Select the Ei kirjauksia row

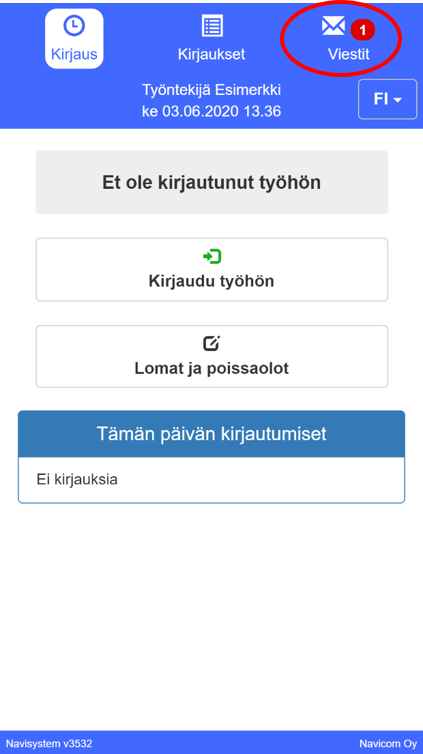212,480
